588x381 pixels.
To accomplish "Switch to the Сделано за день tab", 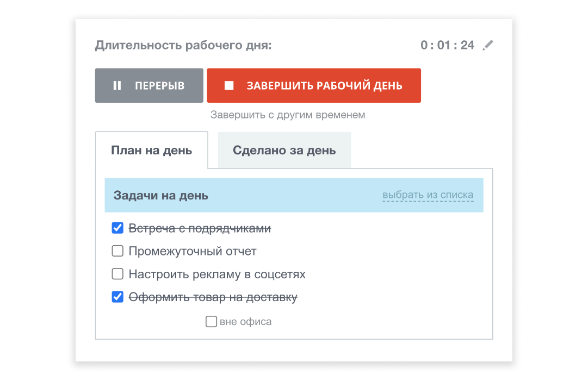I will click(284, 151).
